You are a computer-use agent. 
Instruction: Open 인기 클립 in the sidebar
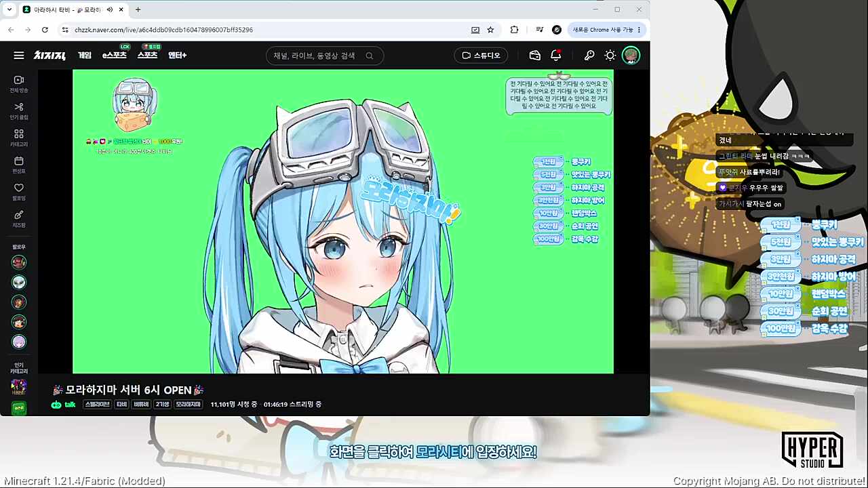(18, 111)
